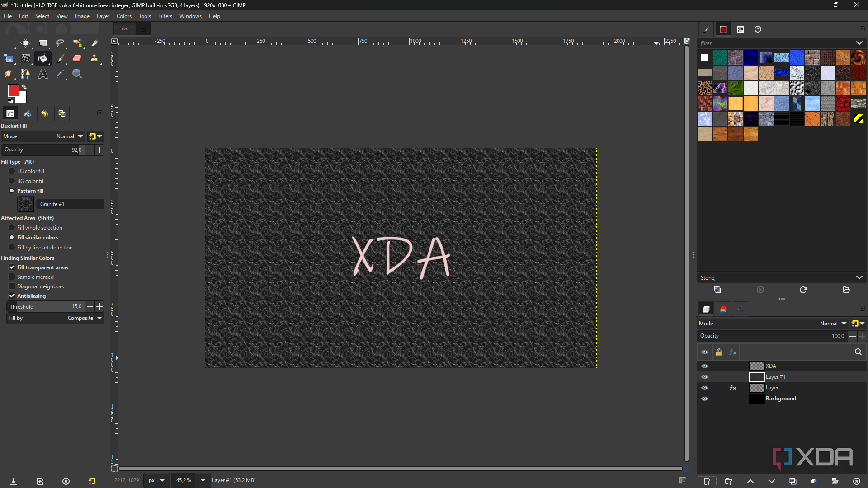Open the Select menu

[x=42, y=16]
